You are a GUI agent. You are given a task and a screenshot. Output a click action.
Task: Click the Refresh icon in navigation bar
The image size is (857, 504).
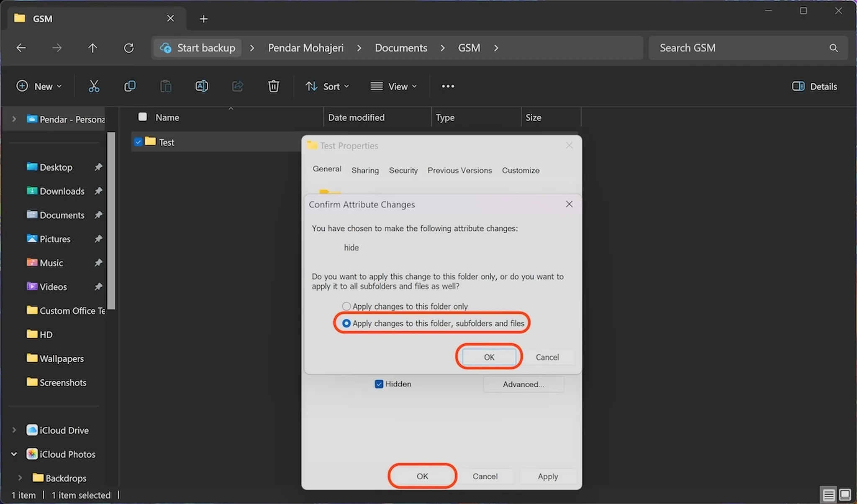point(129,48)
